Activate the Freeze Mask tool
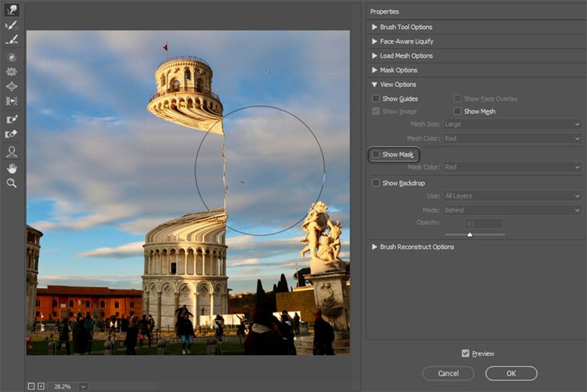The height and width of the screenshot is (392, 587). tap(11, 119)
